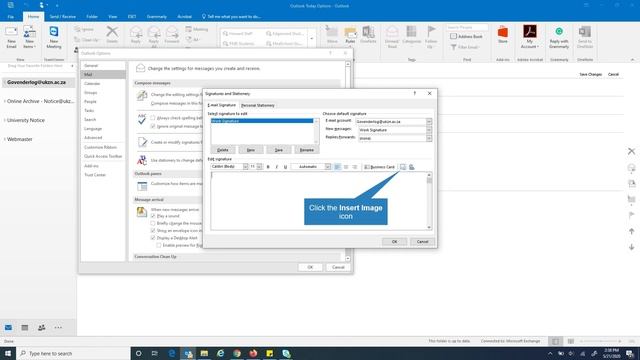Click New Meeting TeamViewer icon in ribbon

[54, 37]
